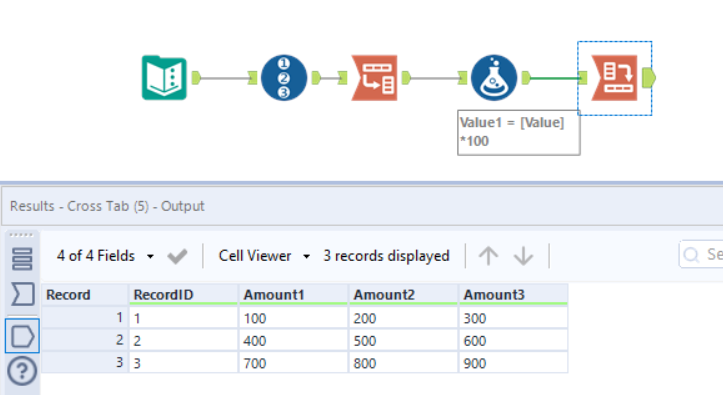The width and height of the screenshot is (723, 395).
Task: Open the summary sigma view icon
Action: pyautogui.click(x=22, y=294)
